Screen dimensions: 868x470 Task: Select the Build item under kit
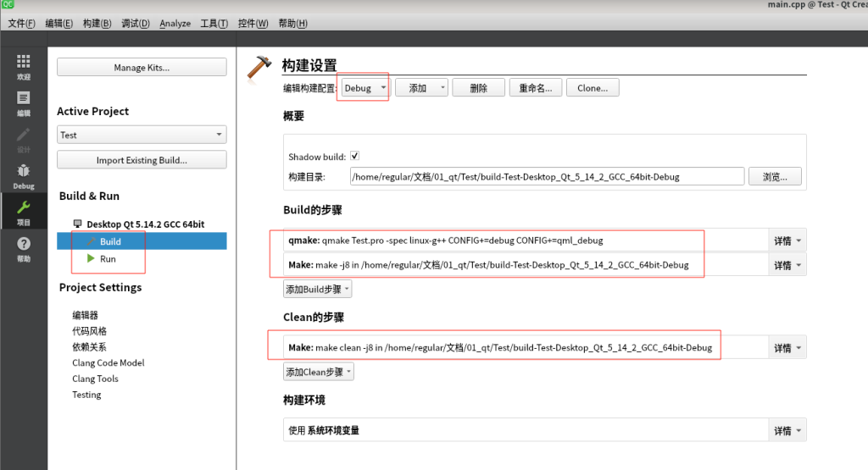pyautogui.click(x=110, y=242)
